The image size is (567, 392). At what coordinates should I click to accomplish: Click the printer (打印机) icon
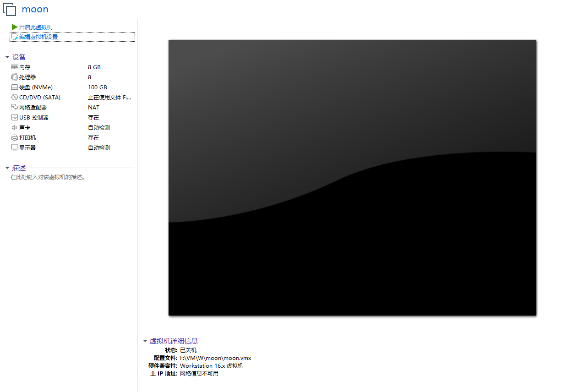15,137
